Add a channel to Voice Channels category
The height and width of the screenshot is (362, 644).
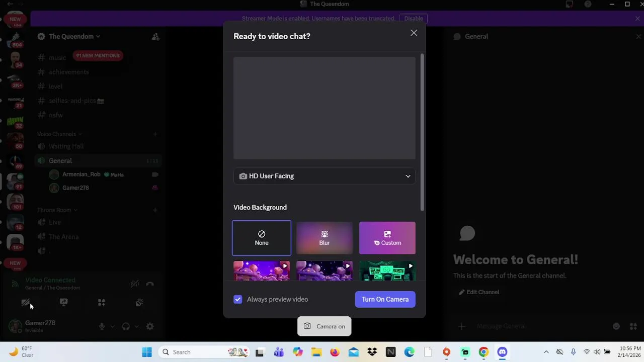tap(155, 134)
